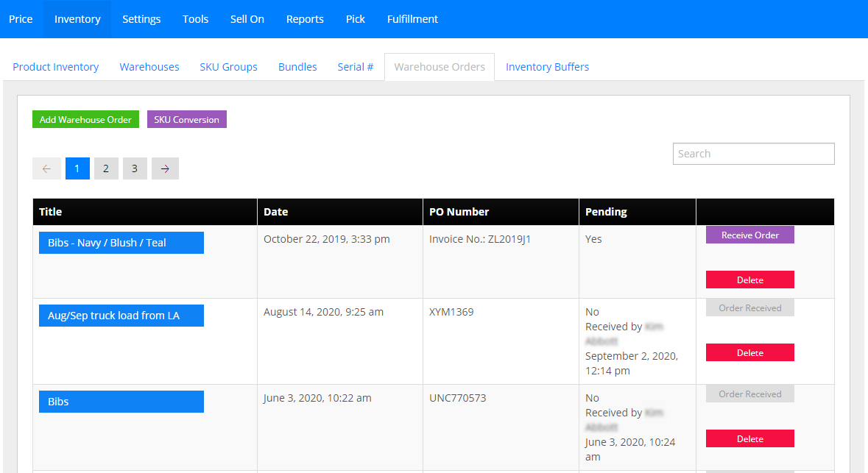The image size is (868, 473).
Task: Select PO number UNC770573
Action: [x=457, y=398]
